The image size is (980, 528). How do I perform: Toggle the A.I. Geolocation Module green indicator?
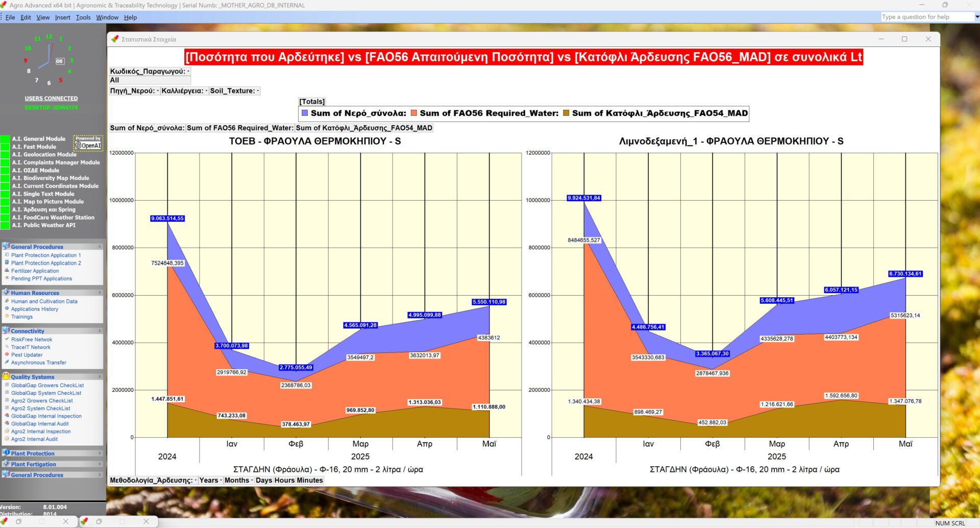(5, 154)
